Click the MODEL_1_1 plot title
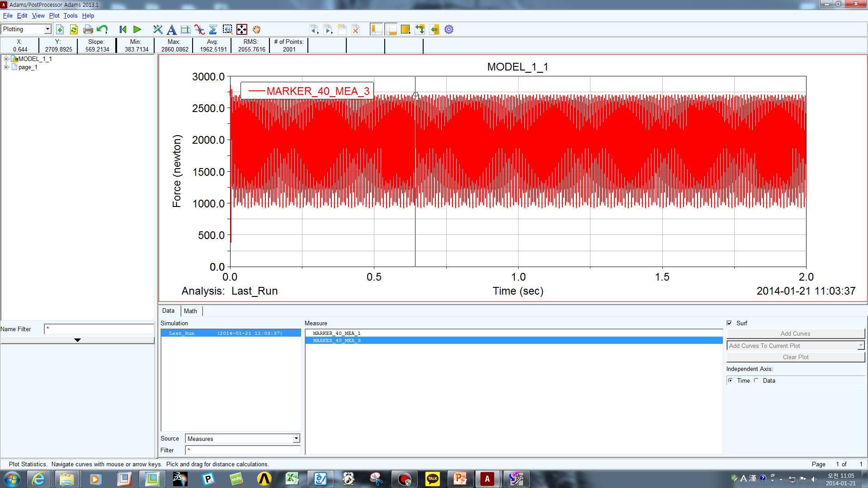 [518, 67]
